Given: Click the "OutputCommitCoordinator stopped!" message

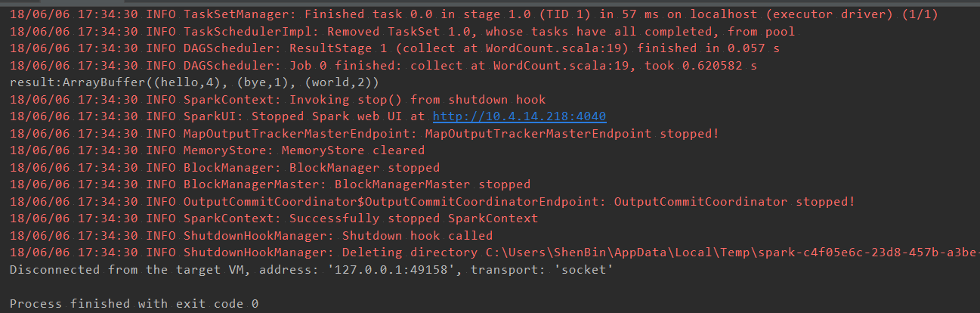Looking at the screenshot, I should 734,202.
